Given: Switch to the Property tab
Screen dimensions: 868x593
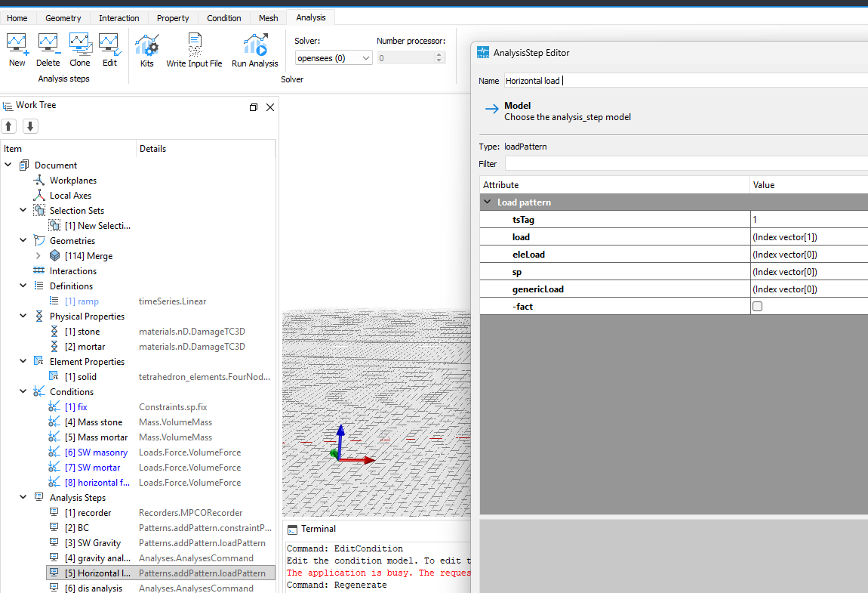Looking at the screenshot, I should coord(173,17).
